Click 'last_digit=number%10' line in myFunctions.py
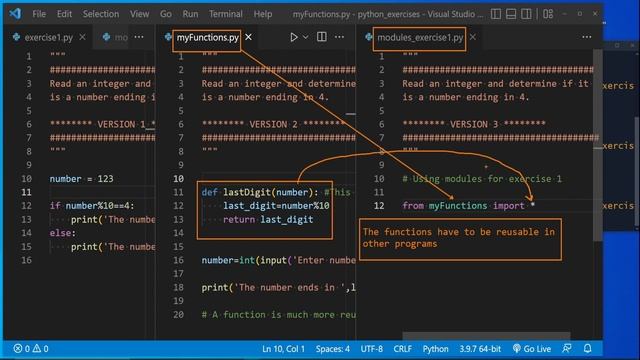 click(276, 206)
